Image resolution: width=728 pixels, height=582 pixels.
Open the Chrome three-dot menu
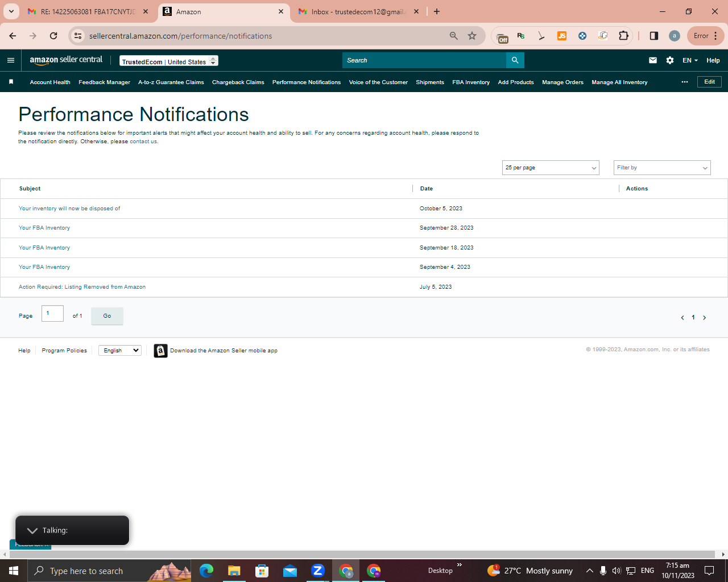tap(715, 36)
